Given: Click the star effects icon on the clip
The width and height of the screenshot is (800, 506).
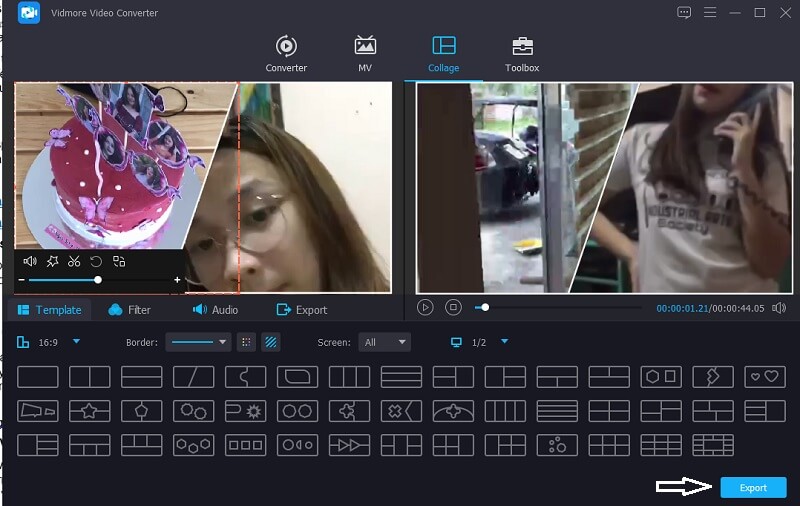Looking at the screenshot, I should tap(52, 261).
